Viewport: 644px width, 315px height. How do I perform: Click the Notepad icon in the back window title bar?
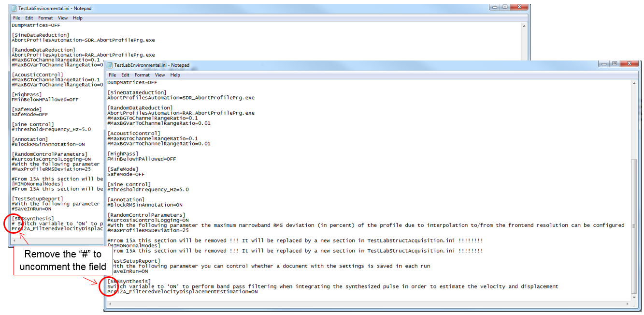[14, 8]
